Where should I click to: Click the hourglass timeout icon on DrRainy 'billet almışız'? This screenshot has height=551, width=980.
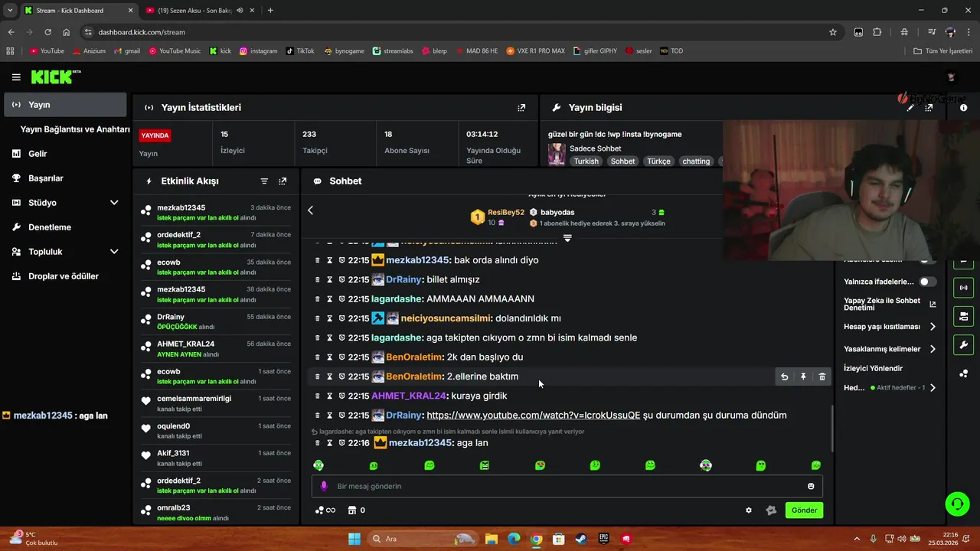[x=330, y=279]
